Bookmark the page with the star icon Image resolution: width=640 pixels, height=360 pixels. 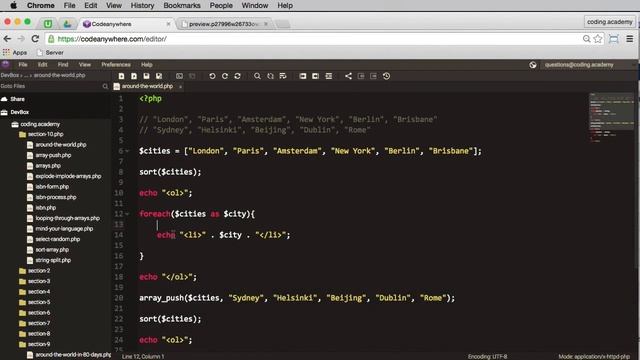pyautogui.click(x=598, y=39)
